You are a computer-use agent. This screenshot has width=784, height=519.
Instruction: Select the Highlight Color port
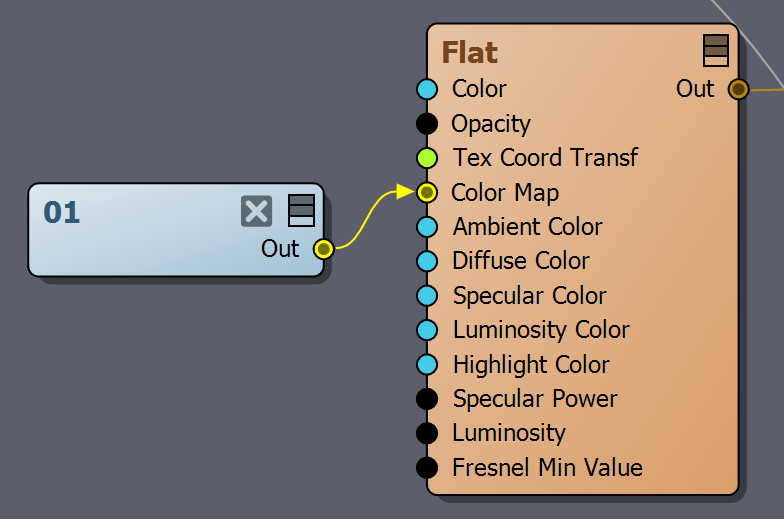point(427,364)
